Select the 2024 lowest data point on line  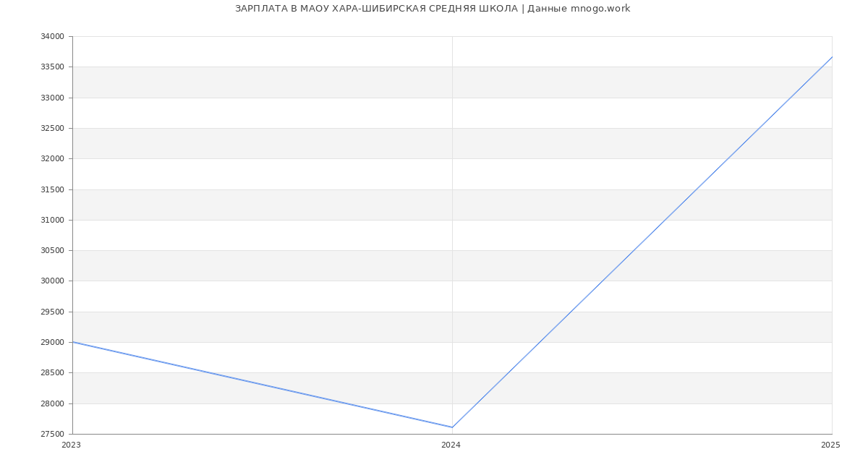coord(452,427)
